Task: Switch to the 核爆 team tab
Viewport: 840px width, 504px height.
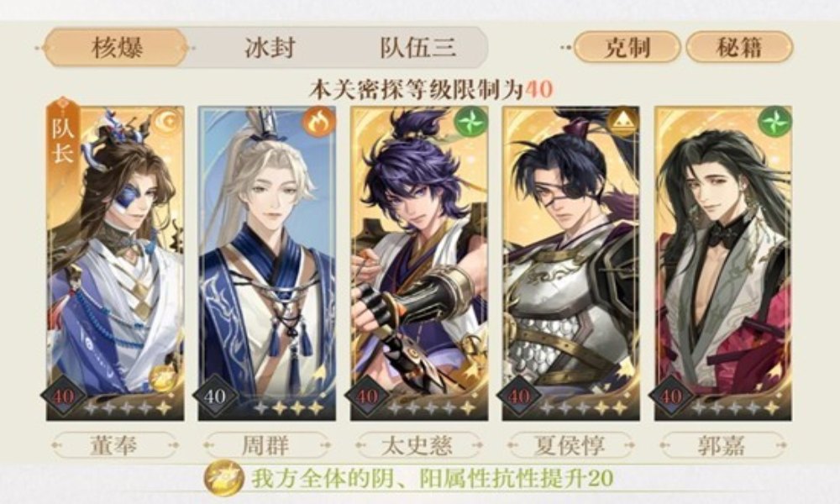Action: tap(116, 48)
